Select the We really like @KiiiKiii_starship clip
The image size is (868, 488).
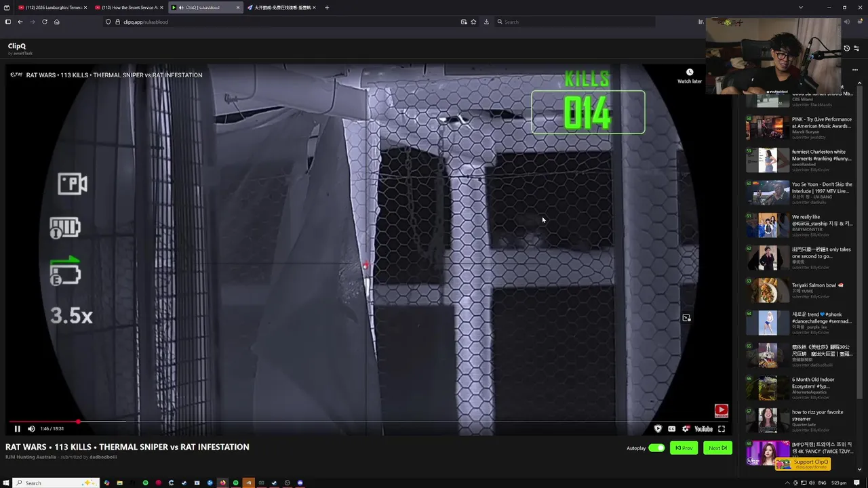(799, 224)
